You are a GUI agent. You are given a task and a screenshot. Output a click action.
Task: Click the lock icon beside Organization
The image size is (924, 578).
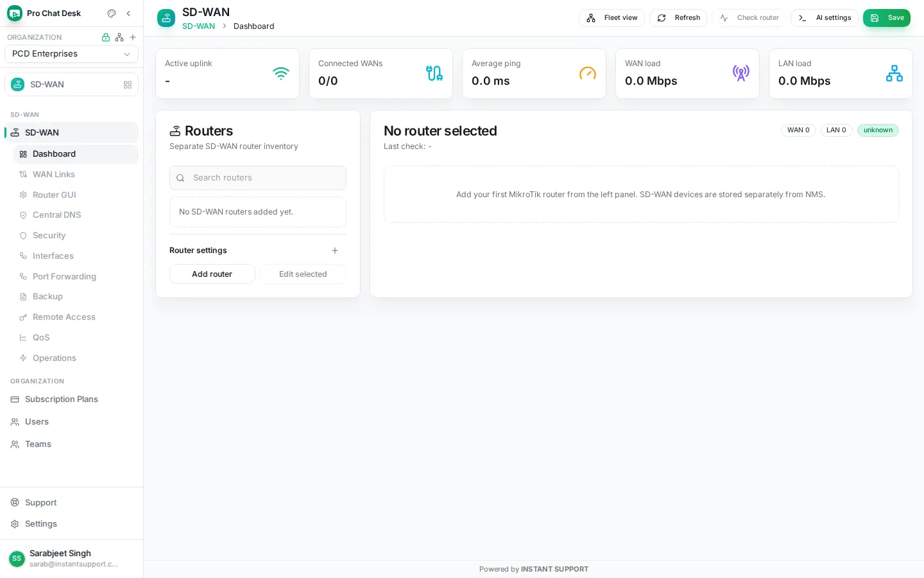click(x=106, y=37)
